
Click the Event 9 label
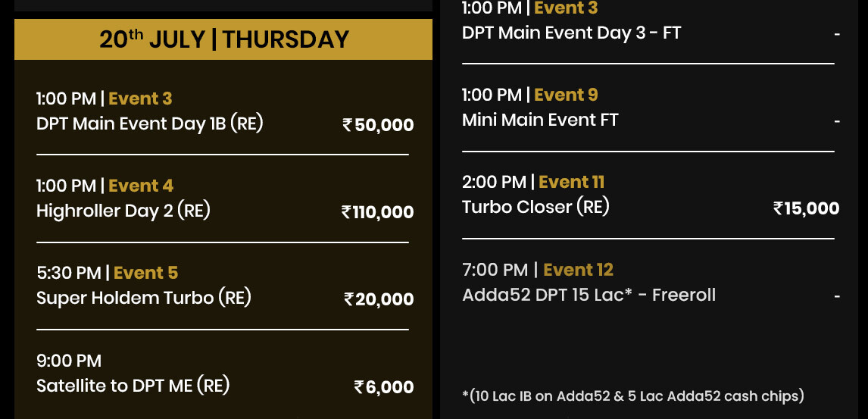click(566, 95)
